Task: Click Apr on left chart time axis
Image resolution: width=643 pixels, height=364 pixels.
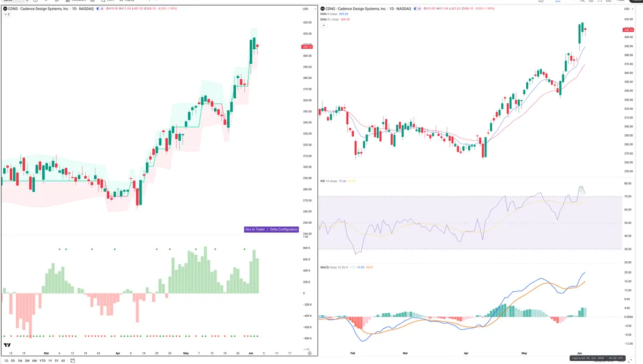Action: tap(117, 353)
